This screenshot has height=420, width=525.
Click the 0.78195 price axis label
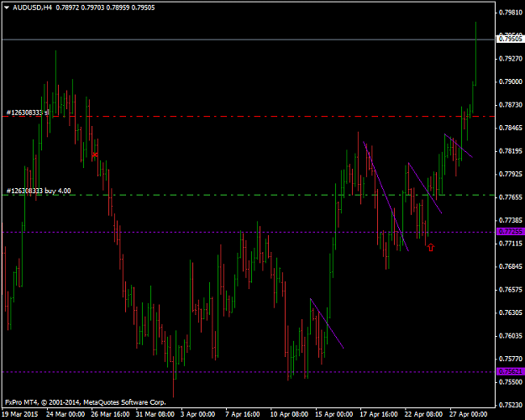click(x=510, y=151)
